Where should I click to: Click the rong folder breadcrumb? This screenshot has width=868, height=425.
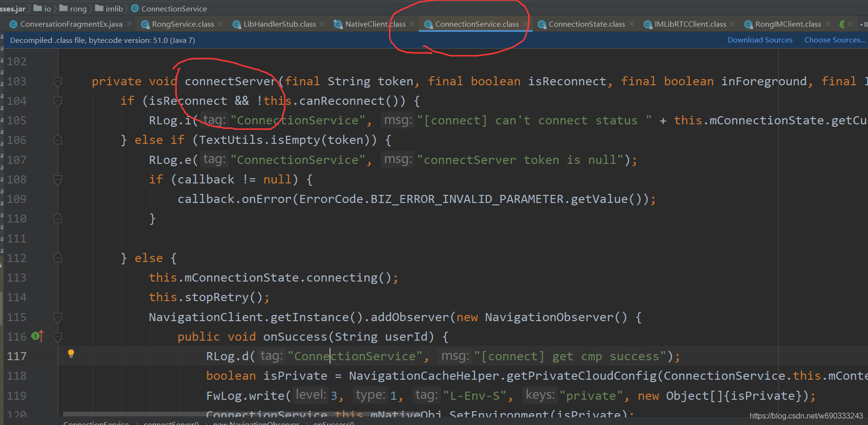click(x=73, y=9)
